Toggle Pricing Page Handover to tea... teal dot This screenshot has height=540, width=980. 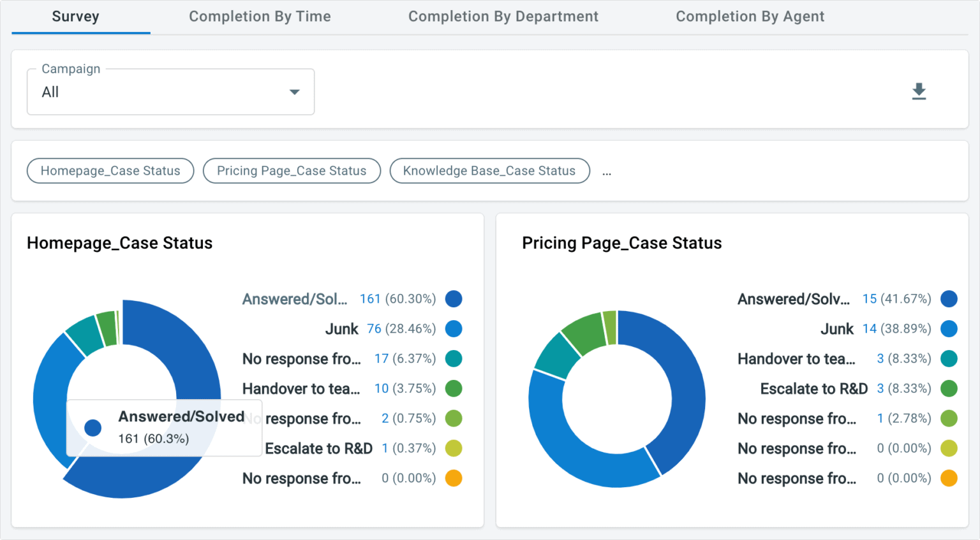point(949,359)
